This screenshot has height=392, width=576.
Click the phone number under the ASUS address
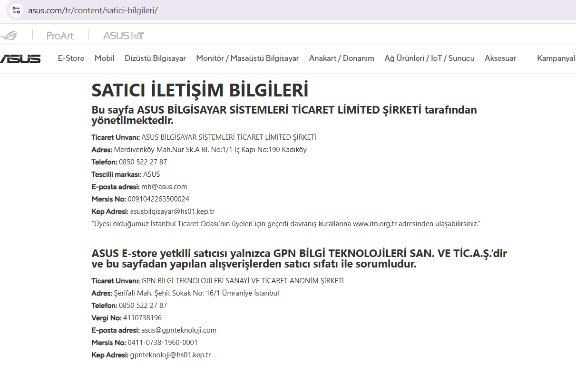(x=143, y=162)
